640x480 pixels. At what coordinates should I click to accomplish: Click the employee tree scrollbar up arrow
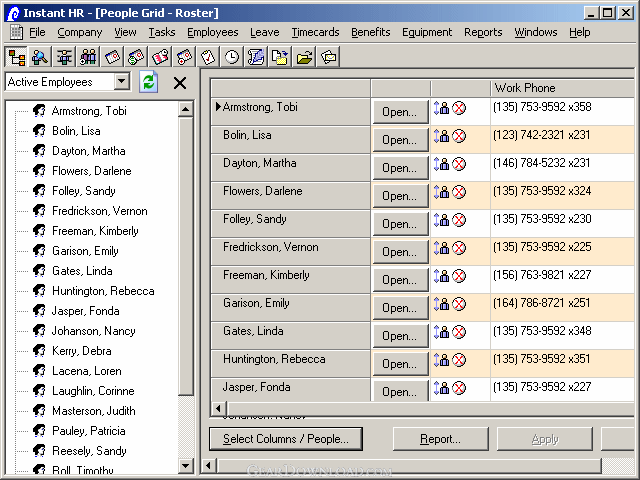(x=186, y=109)
